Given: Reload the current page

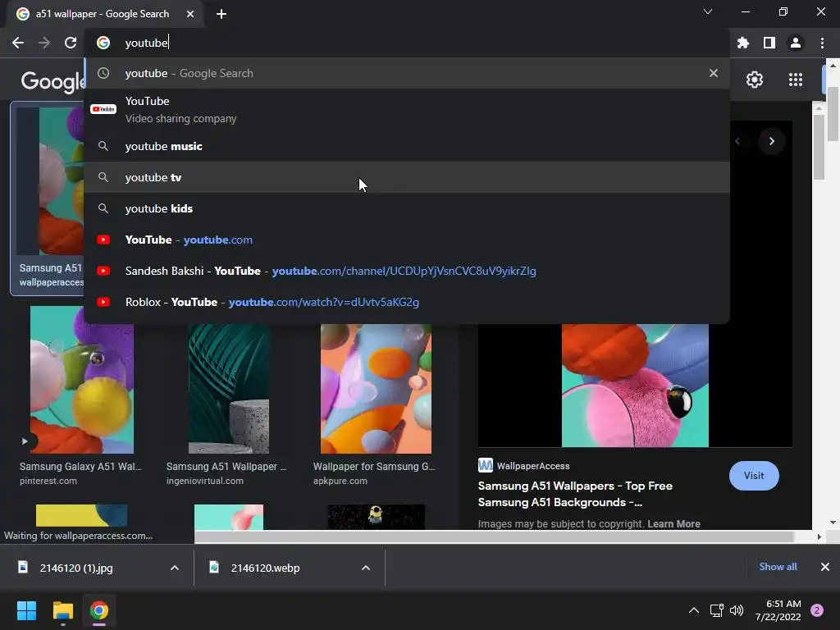Looking at the screenshot, I should coord(71,43).
